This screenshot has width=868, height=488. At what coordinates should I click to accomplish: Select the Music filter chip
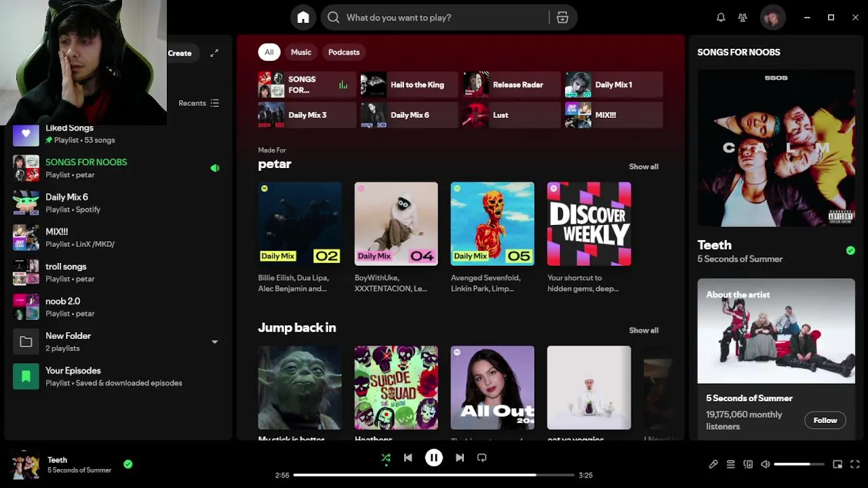point(301,52)
